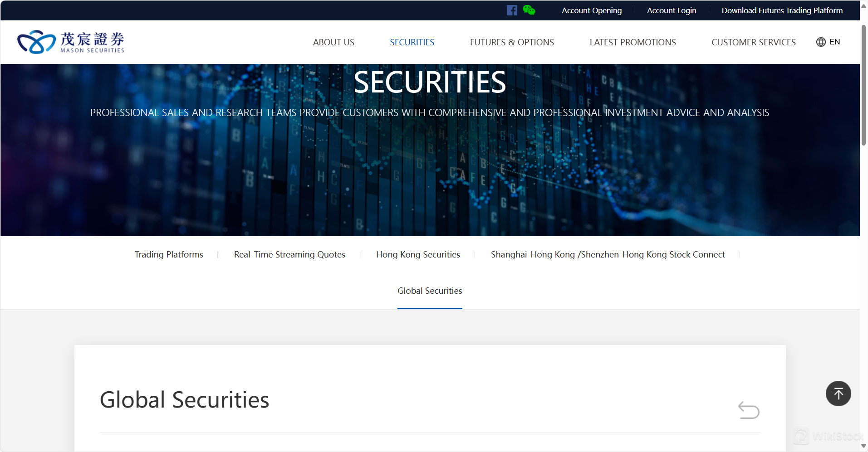Click the Mason Securities logo
This screenshot has width=868, height=452.
(71, 42)
